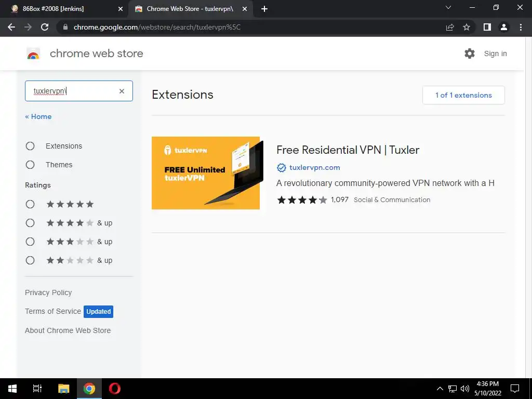Filter by five-star rating

[x=30, y=204]
